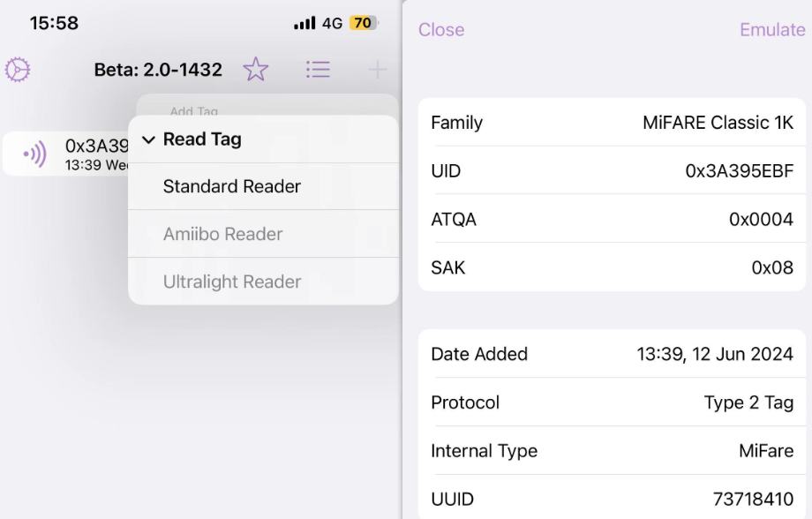Tap the ATQA 0x0004 row
The image size is (812, 519).
[x=612, y=220]
